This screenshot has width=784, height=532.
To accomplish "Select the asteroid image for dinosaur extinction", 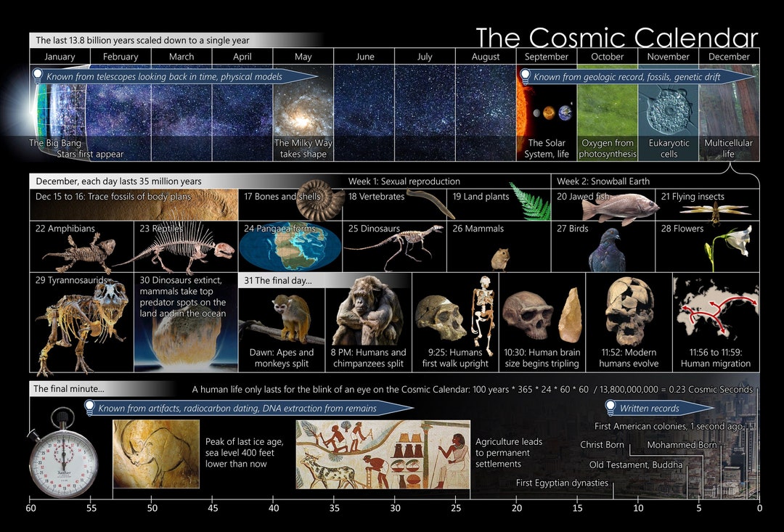I will click(x=187, y=341).
